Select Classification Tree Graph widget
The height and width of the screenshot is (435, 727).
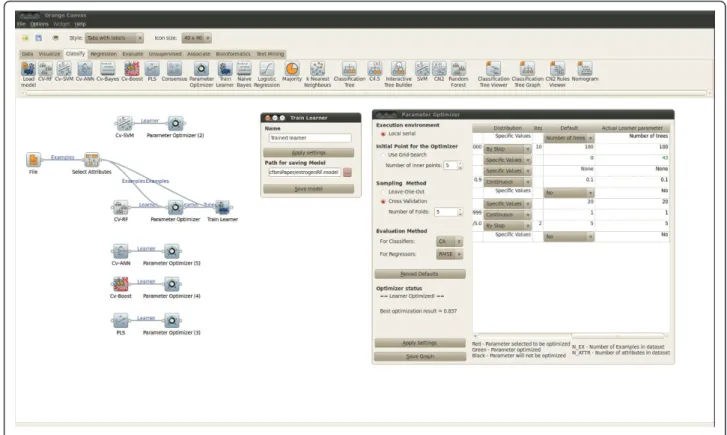coord(527,69)
